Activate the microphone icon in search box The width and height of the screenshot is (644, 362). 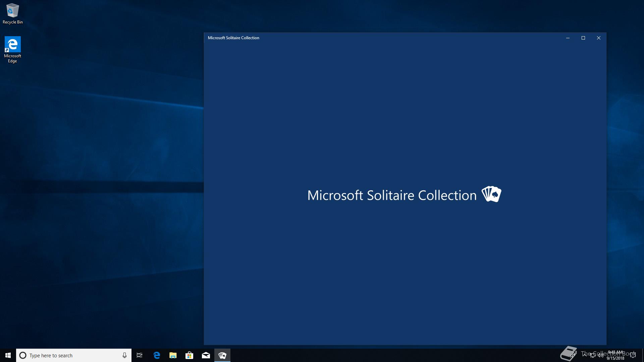point(124,355)
